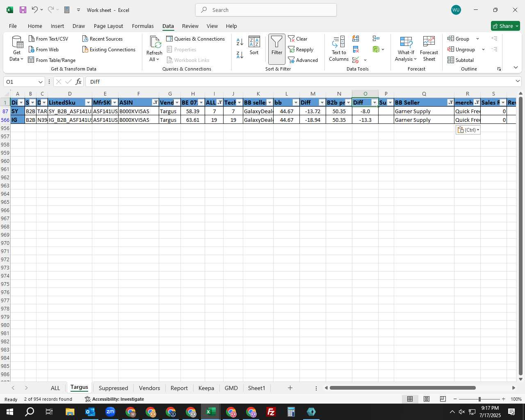Open the Keepa sheet tab

206,388
